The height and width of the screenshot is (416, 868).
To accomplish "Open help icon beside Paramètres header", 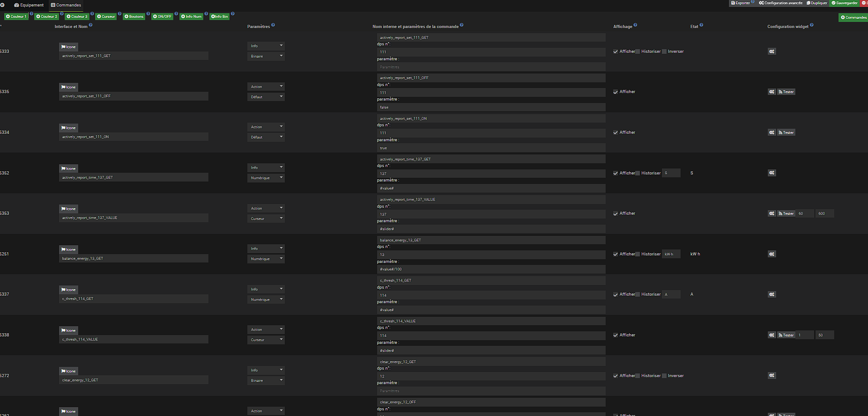I will [x=273, y=25].
